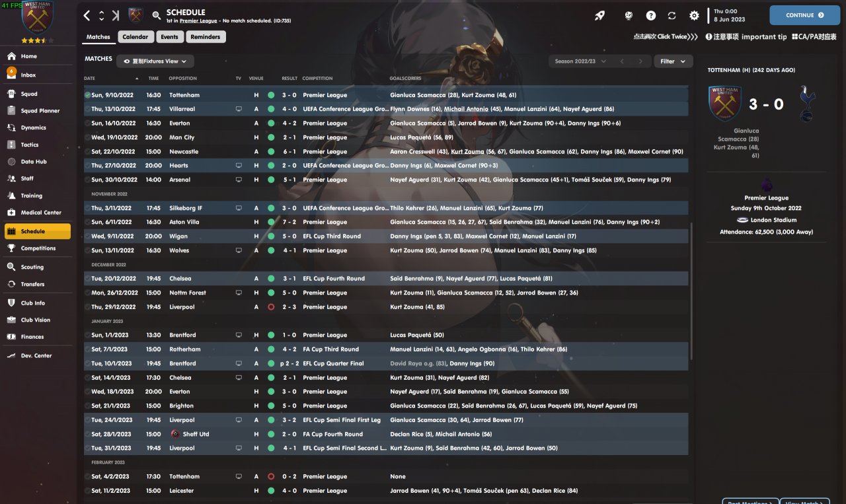Click the West Ham badge beside the Schedule title

point(136,15)
